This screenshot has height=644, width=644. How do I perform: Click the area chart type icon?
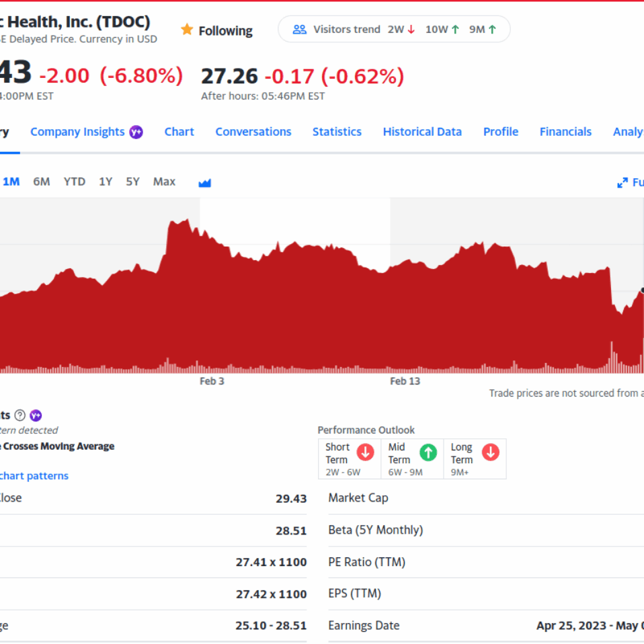tap(205, 182)
